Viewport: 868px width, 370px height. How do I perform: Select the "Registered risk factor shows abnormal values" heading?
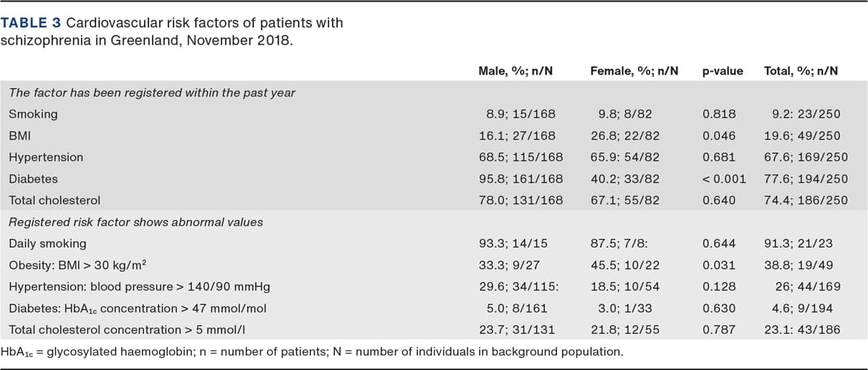click(x=135, y=222)
